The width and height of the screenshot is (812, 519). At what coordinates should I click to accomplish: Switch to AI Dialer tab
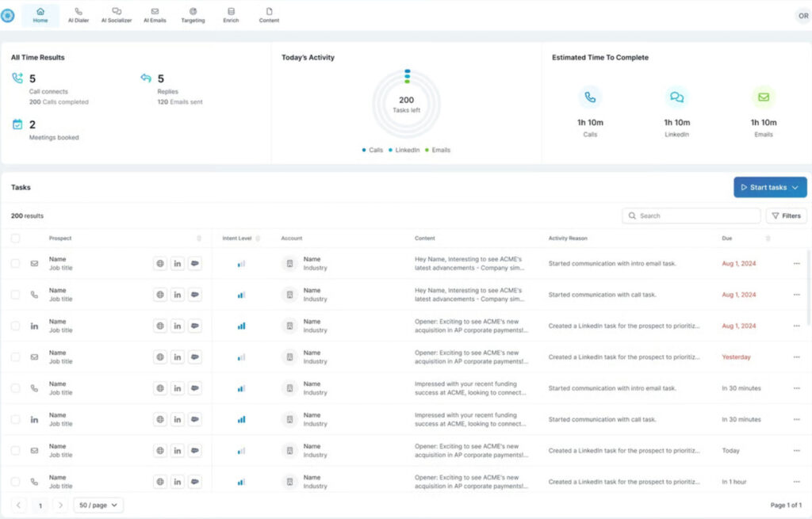click(79, 16)
